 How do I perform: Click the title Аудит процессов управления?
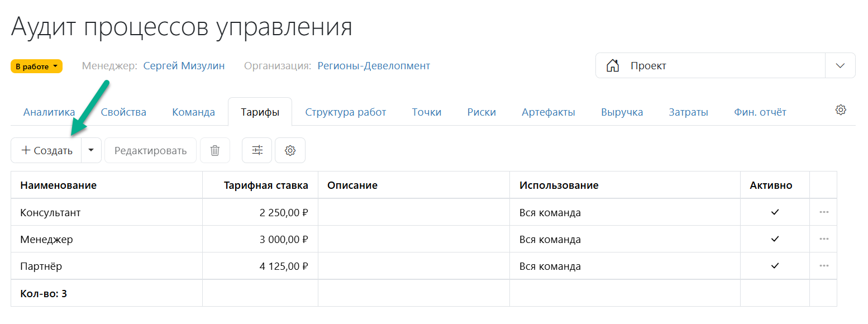point(182,27)
